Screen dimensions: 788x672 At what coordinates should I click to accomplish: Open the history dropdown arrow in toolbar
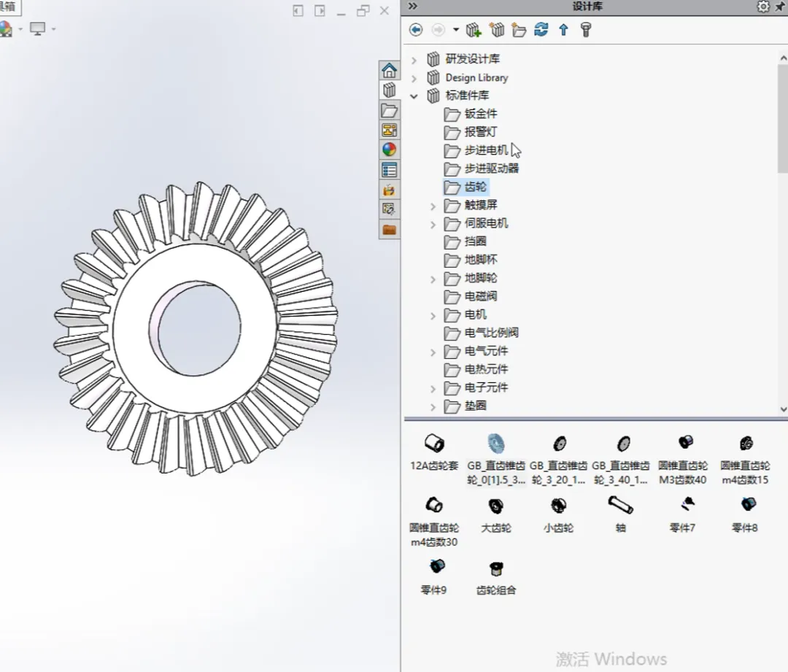pos(456,30)
